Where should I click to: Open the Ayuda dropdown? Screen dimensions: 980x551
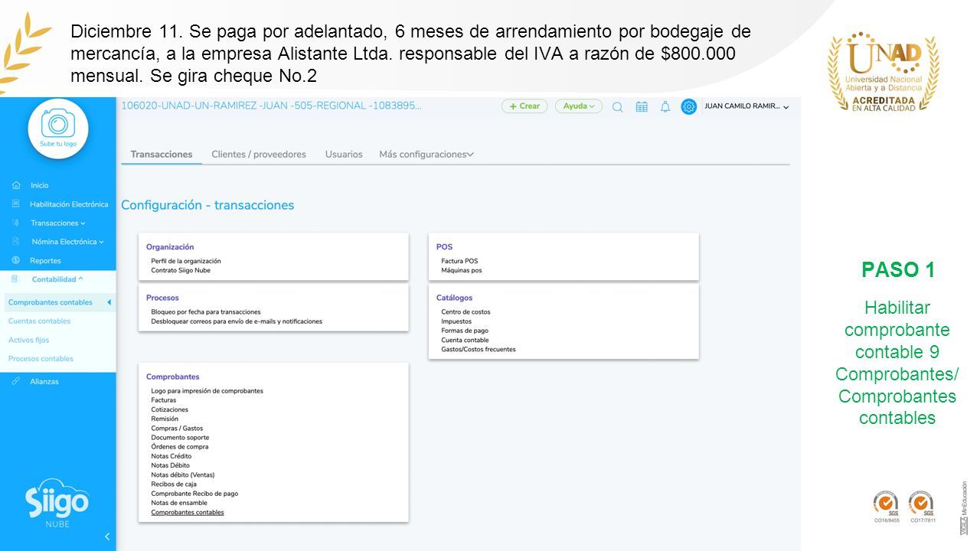click(x=579, y=106)
